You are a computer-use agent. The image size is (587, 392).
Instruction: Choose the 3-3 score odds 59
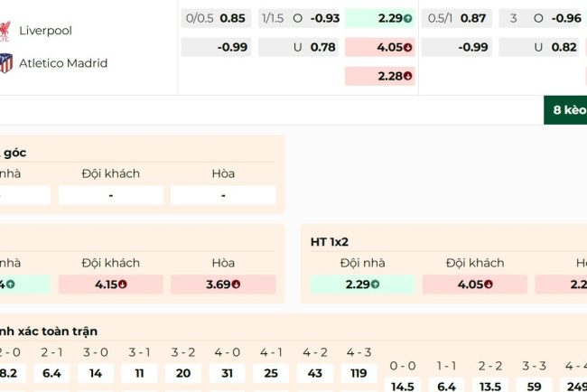[x=534, y=386]
